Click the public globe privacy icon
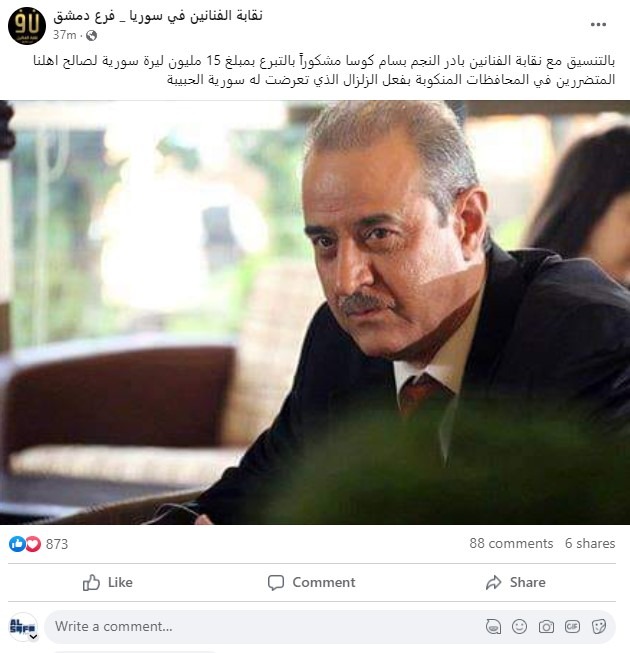This screenshot has width=630, height=653. click(91, 36)
